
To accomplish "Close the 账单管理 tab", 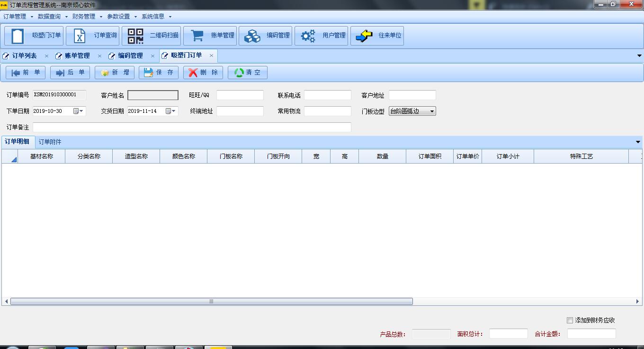I will (99, 56).
